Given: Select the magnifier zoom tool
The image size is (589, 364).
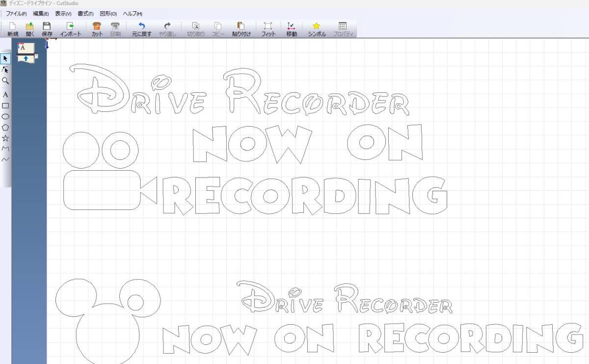Looking at the screenshot, I should (x=5, y=80).
